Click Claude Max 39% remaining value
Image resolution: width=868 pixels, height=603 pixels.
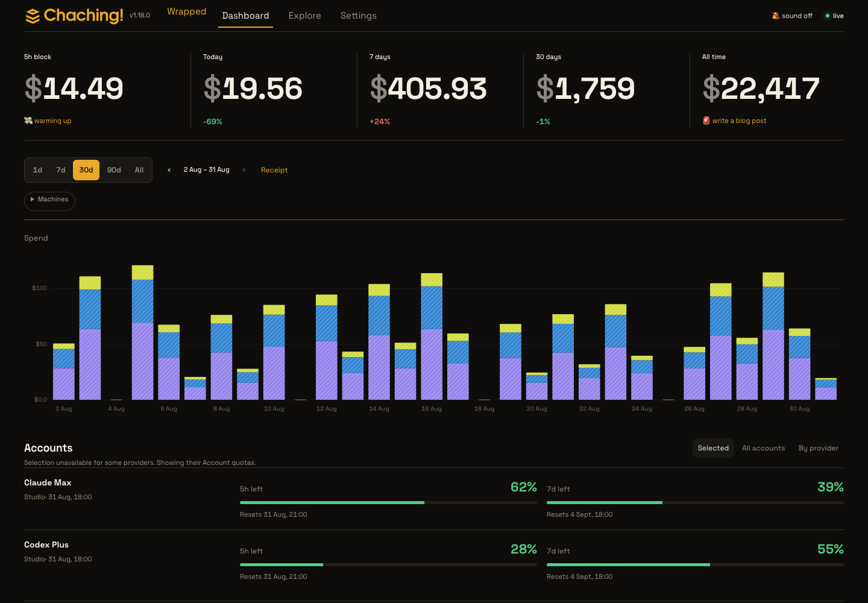point(830,487)
